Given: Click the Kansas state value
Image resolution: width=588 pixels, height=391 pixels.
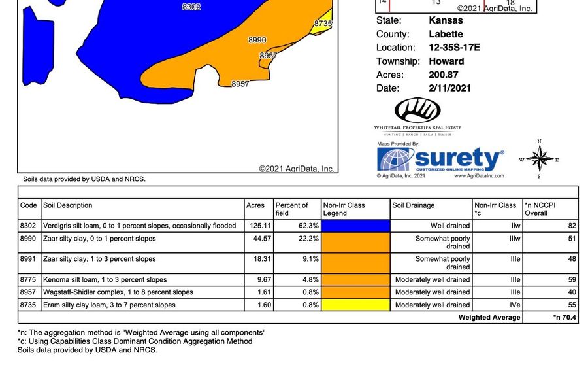Looking at the screenshot, I should pos(446,20).
